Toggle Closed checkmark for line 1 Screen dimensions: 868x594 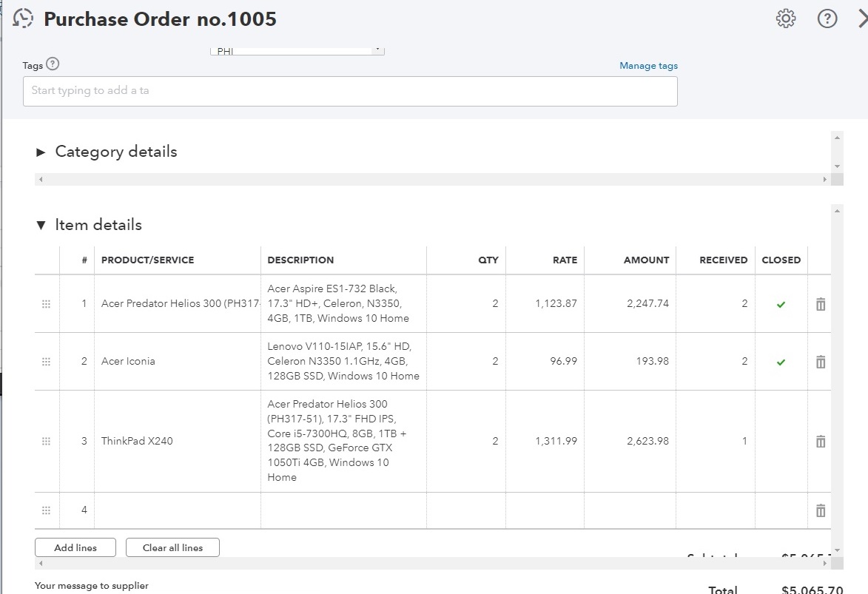pos(781,304)
